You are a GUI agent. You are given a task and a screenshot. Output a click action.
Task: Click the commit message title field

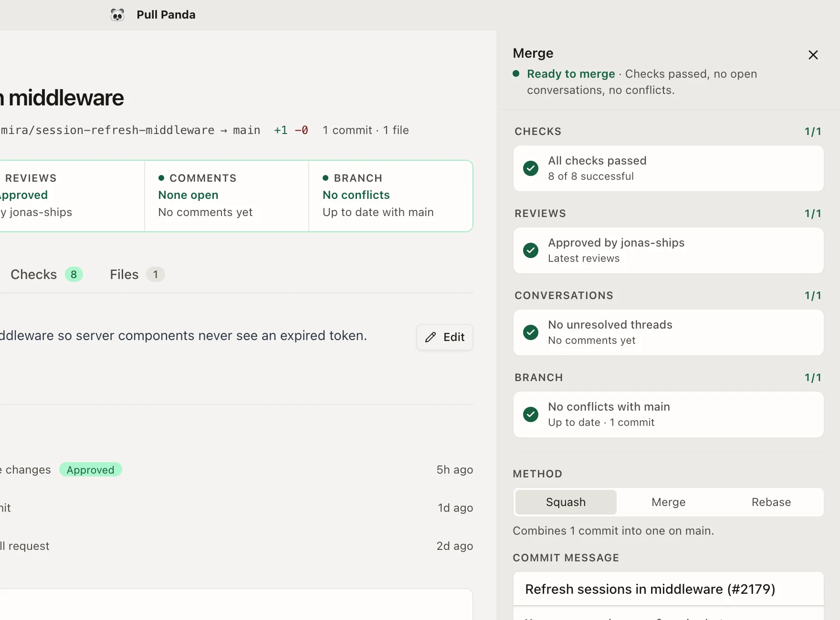pos(669,589)
